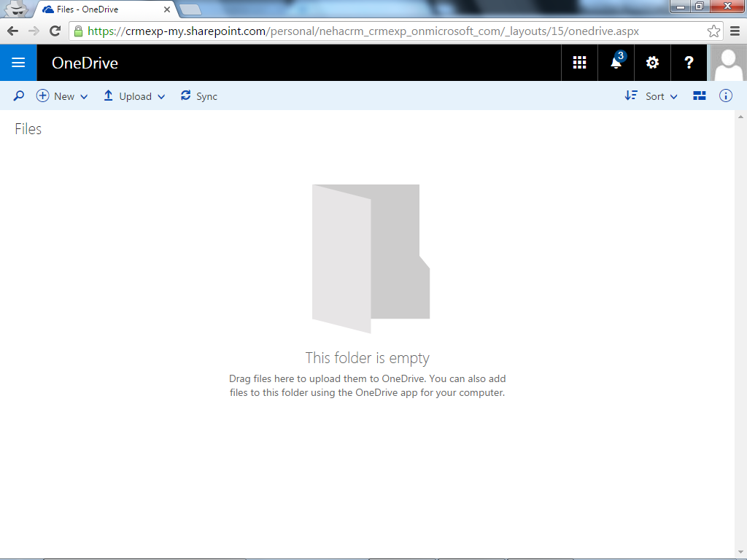Image resolution: width=747 pixels, height=560 pixels.
Task: Click the New plus circle icon
Action: pyautogui.click(x=42, y=96)
